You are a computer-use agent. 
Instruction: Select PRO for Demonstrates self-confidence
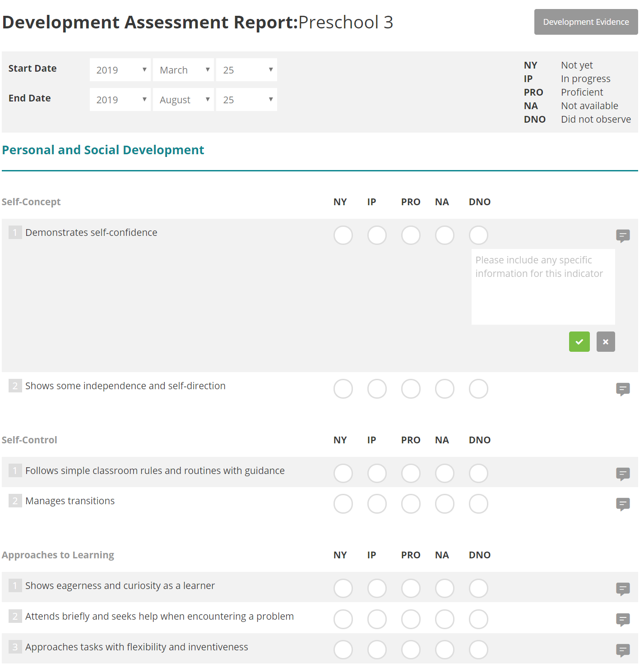pos(411,235)
